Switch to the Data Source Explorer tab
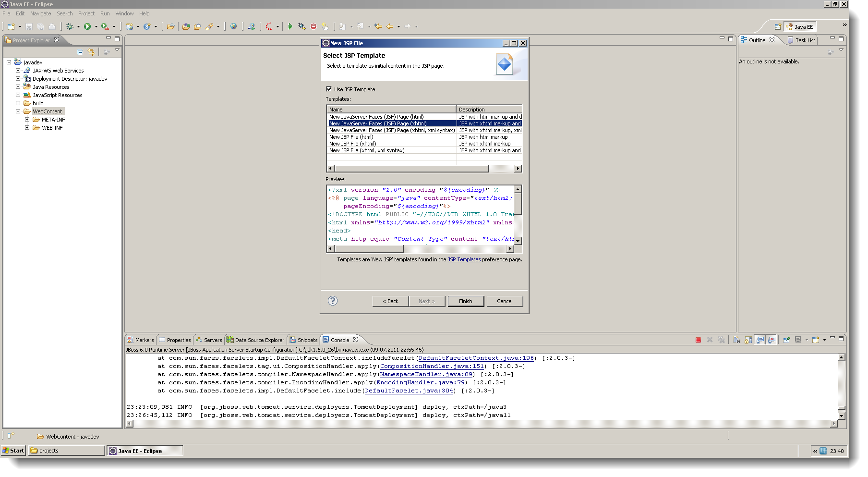 tap(255, 340)
